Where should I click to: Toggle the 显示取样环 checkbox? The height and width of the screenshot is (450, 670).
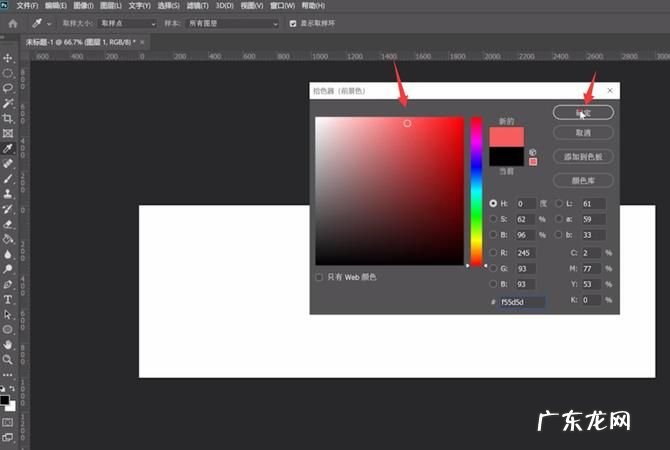[x=292, y=23]
